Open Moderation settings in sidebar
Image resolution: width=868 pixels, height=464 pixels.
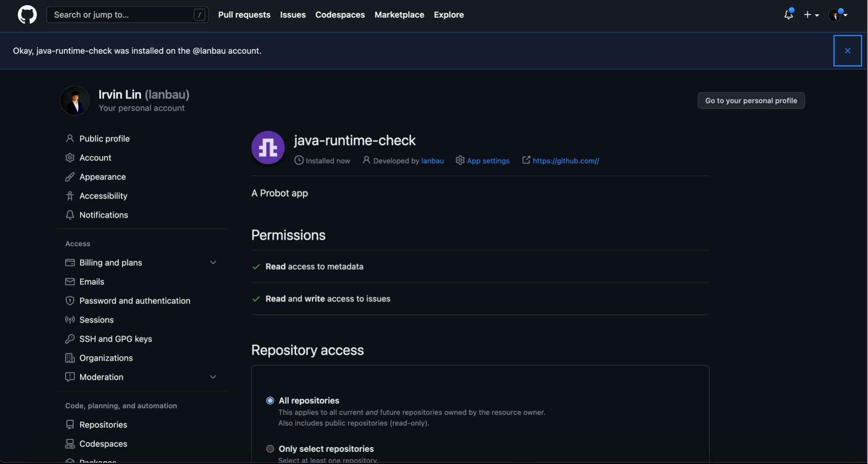point(101,377)
